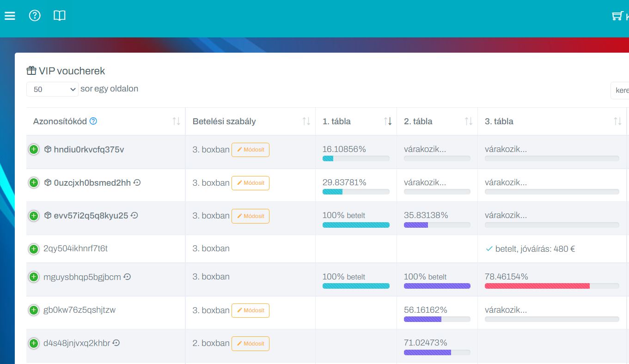Image resolution: width=629 pixels, height=364 pixels.
Task: Sort by 1. tábla column arrows
Action: pos(387,121)
